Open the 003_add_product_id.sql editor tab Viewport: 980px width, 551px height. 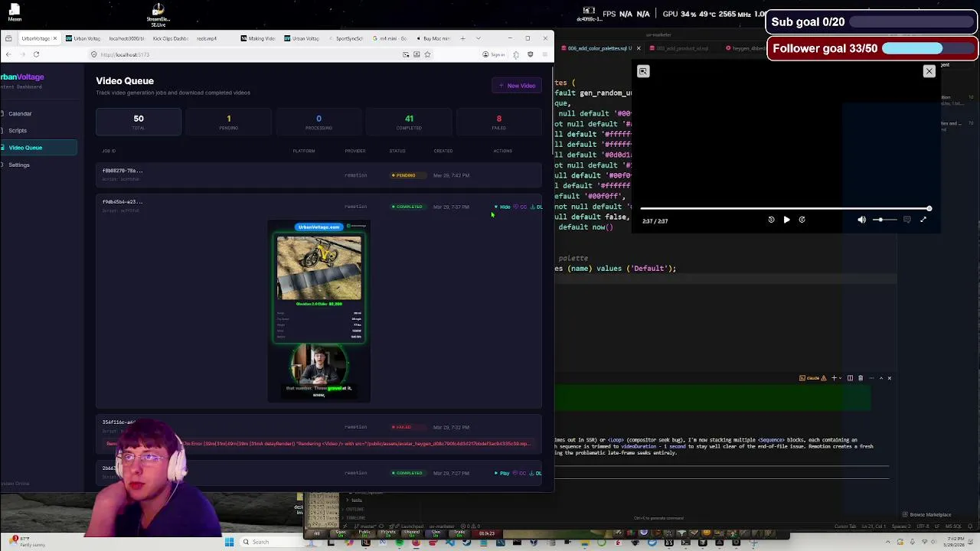pos(681,48)
